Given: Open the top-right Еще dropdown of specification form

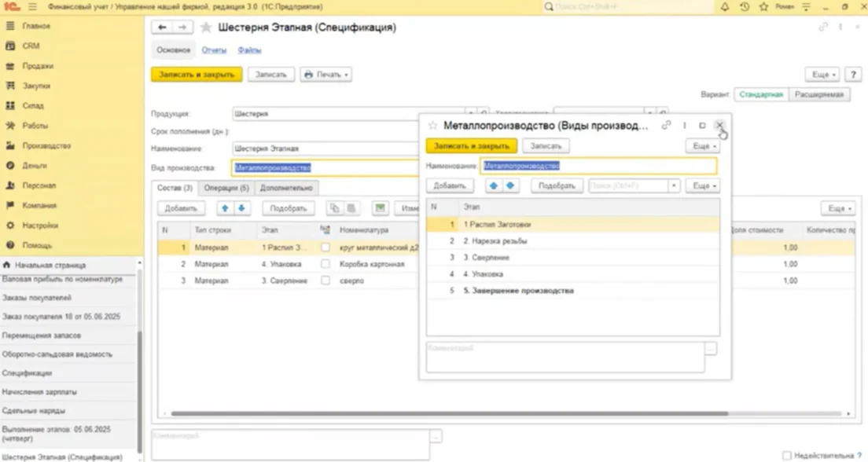Looking at the screenshot, I should coord(824,74).
